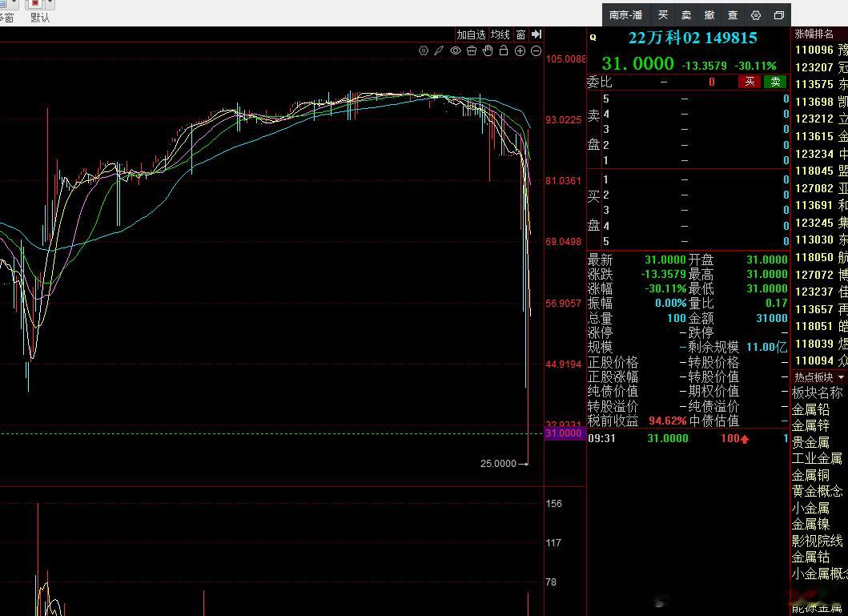Open trading toolbar settings gear
Viewport: 848px width, 616px height.
756,15
